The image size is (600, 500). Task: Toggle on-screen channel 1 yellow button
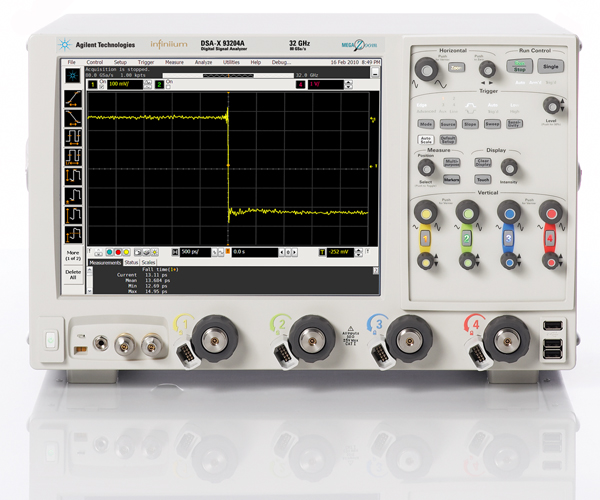[x=92, y=85]
